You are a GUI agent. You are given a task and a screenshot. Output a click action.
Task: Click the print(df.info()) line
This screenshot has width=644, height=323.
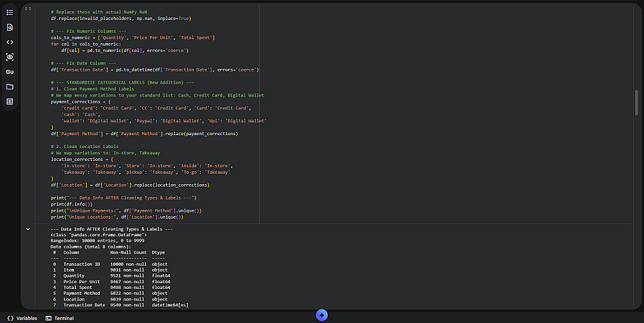(x=72, y=204)
